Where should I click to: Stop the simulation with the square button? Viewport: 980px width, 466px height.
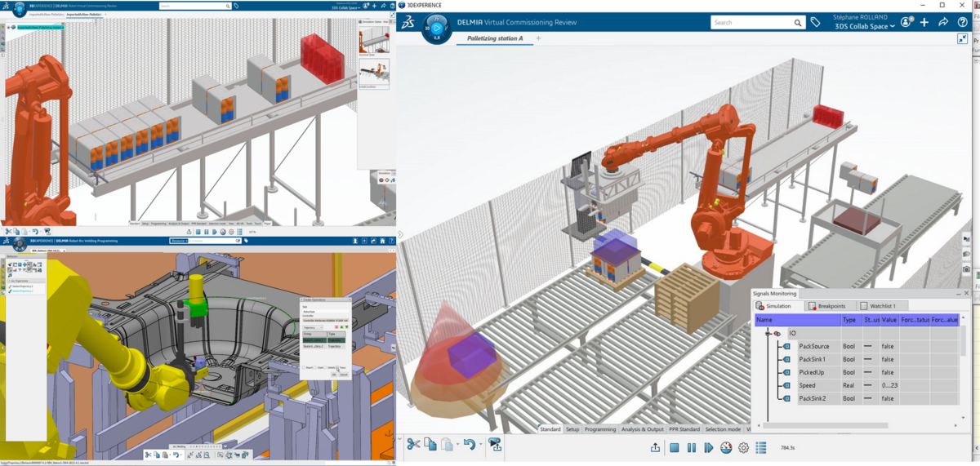coord(675,447)
